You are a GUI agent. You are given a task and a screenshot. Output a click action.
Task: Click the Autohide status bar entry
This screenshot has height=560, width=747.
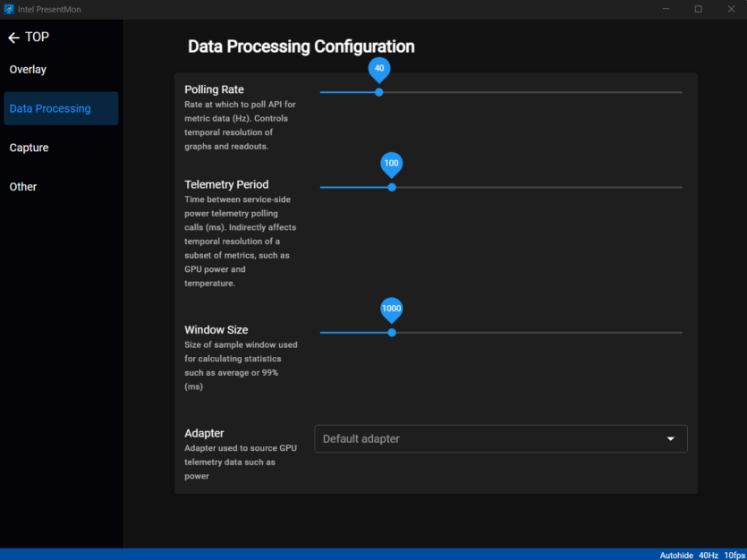pyautogui.click(x=676, y=556)
